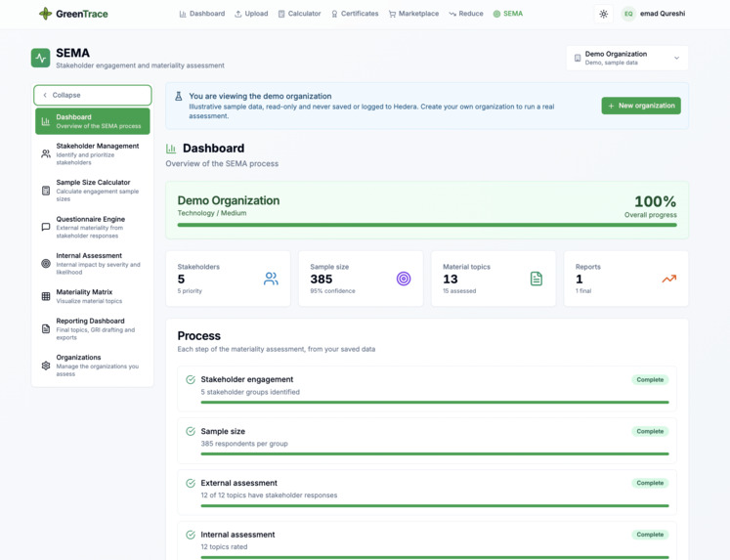
Task: Click the bar chart icon next to Dashboard heading
Action: pos(171,149)
